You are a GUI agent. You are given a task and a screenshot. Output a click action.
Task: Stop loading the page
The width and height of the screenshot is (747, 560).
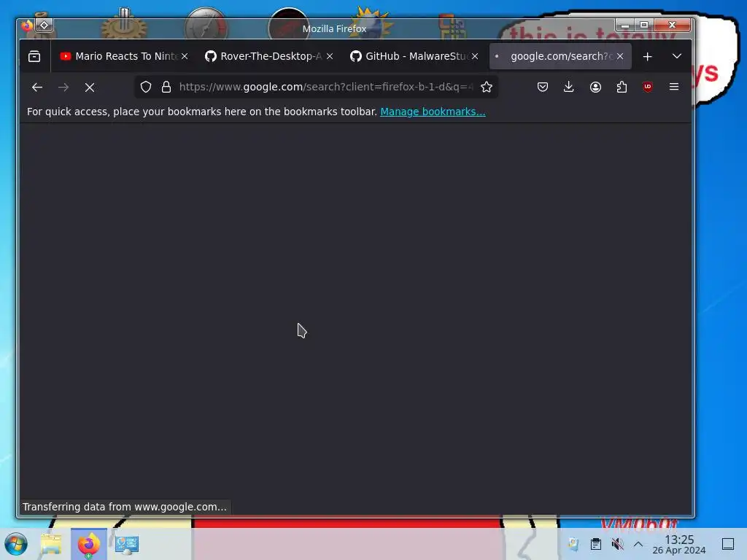[90, 87]
